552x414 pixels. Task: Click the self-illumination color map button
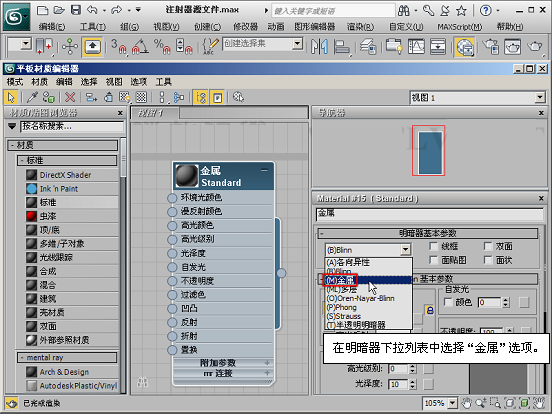tap(524, 302)
